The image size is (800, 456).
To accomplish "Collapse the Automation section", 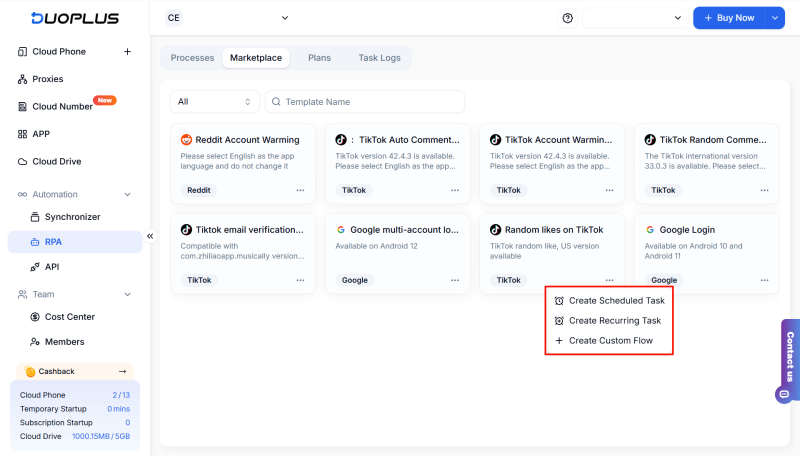I will (127, 194).
